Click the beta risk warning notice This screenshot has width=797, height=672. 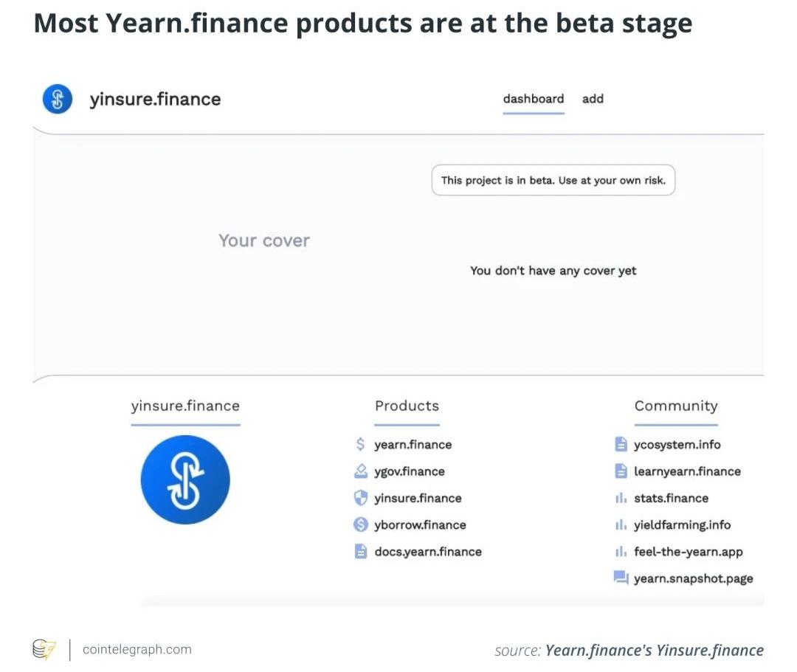[x=553, y=180]
